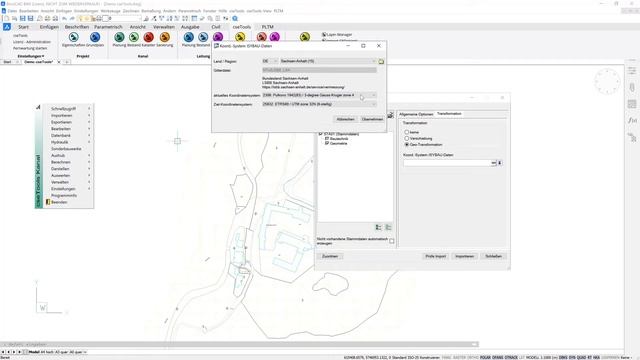The width and height of the screenshot is (640, 360).
Task: Switch to Allgemeine Optionen tab
Action: (416, 114)
